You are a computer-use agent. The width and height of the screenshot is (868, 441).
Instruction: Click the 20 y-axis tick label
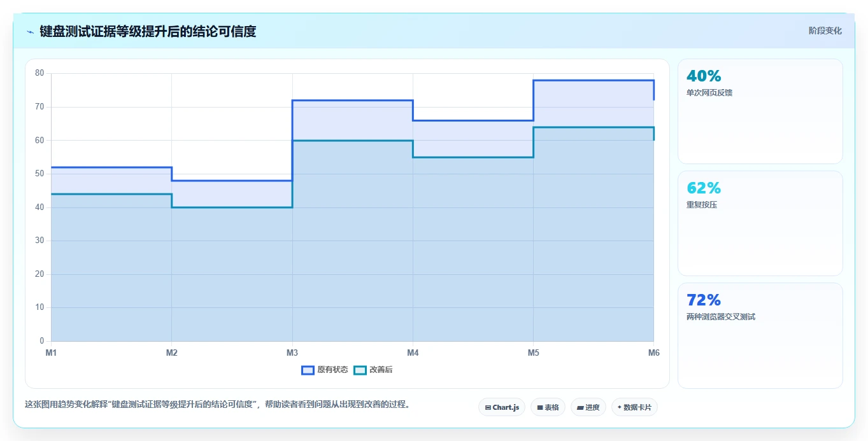point(39,274)
